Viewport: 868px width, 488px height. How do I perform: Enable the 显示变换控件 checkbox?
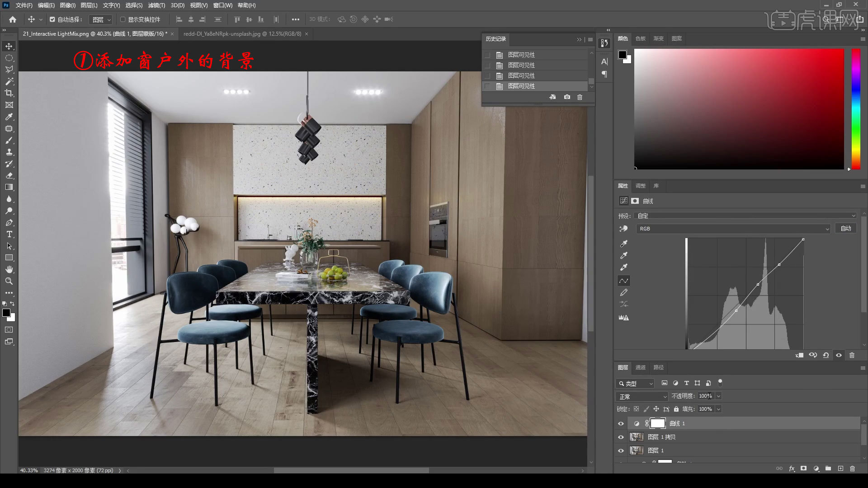[122, 19]
